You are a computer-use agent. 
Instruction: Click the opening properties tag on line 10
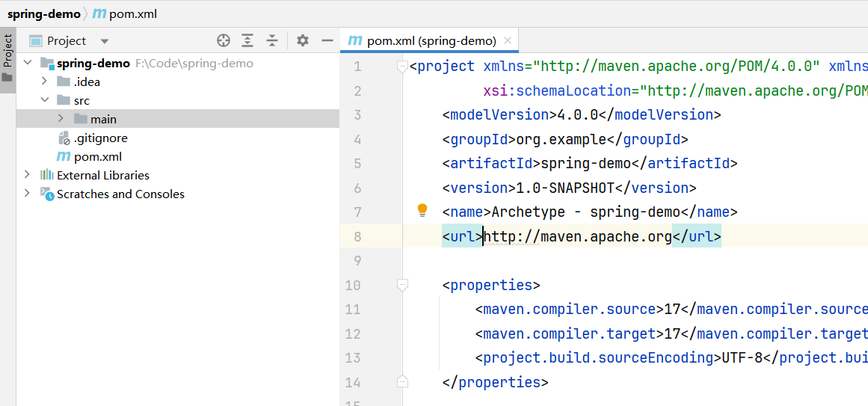(x=492, y=286)
